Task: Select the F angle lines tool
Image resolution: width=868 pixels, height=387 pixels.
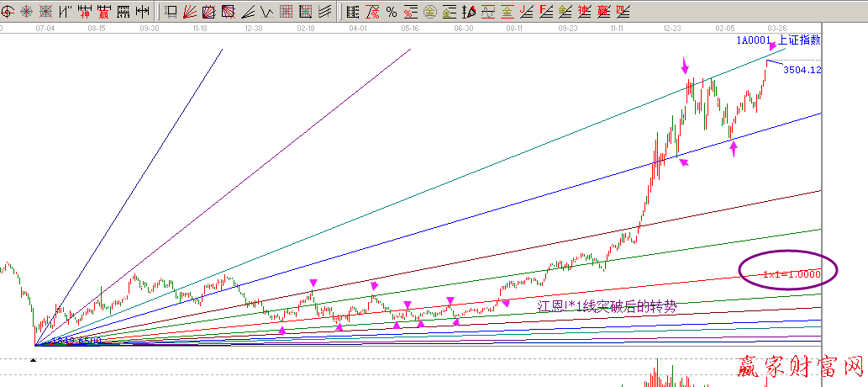Action: pos(545,11)
